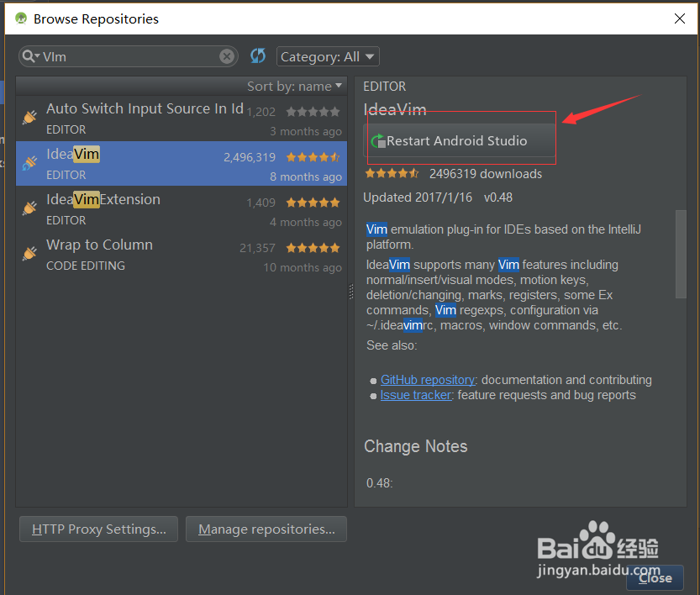Open HTTP Proxy Settings
This screenshot has height=595, width=700.
[98, 529]
